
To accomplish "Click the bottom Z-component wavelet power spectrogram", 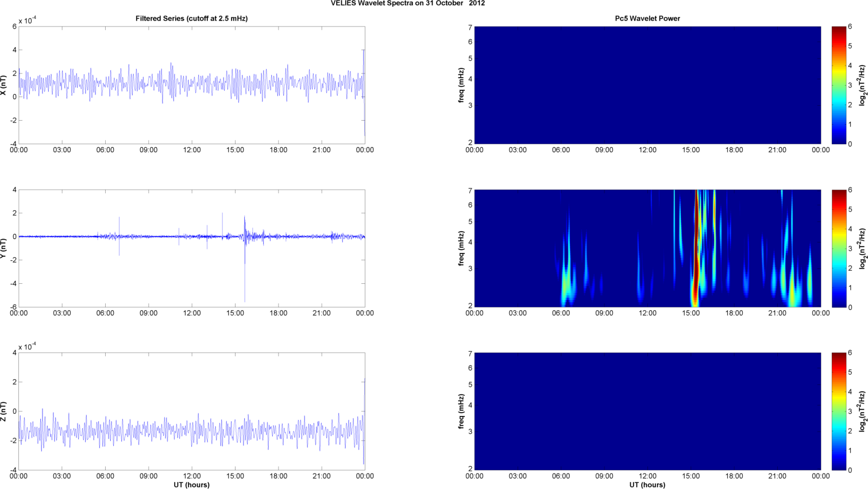I will pyautogui.click(x=647, y=411).
